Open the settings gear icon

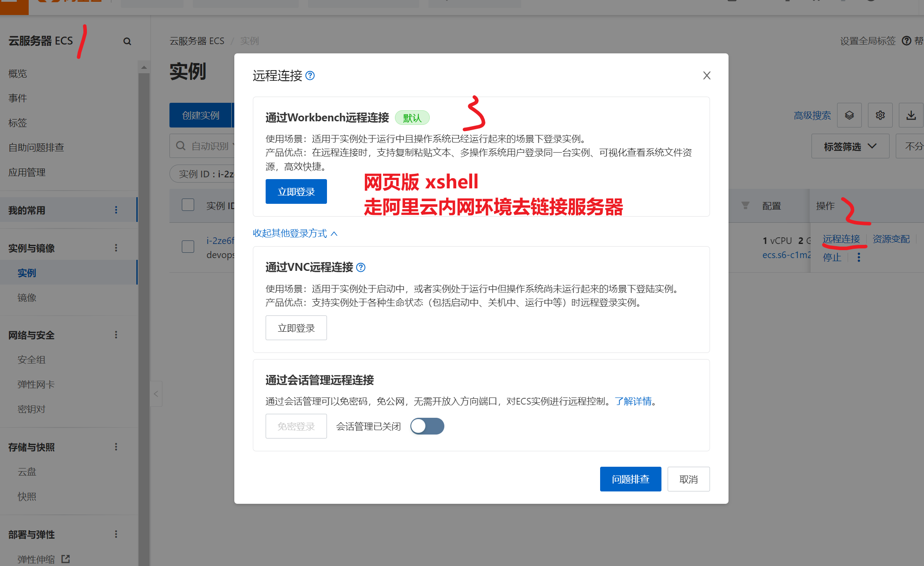tap(880, 116)
